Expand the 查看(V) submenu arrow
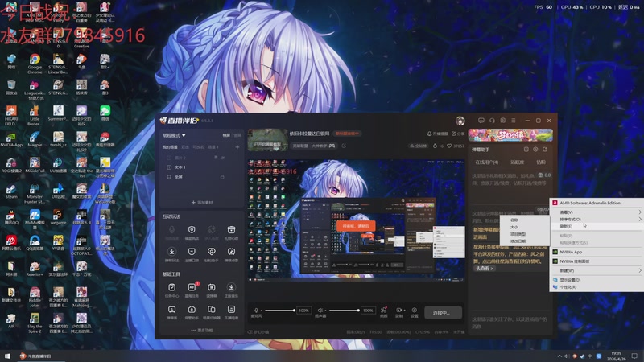The height and width of the screenshot is (362, 644). [639, 212]
